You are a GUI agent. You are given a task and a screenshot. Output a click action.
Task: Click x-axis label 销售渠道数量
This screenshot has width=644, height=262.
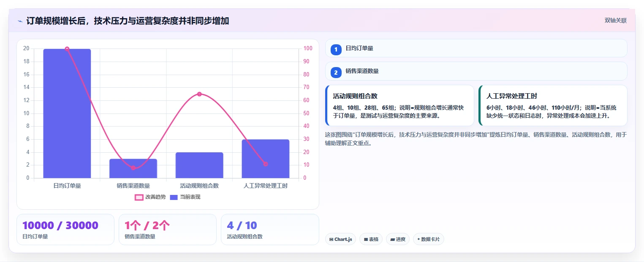pos(133,186)
